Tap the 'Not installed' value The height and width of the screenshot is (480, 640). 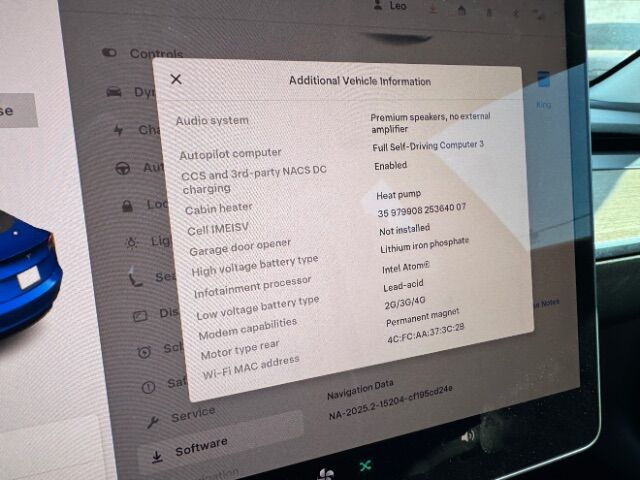click(404, 229)
